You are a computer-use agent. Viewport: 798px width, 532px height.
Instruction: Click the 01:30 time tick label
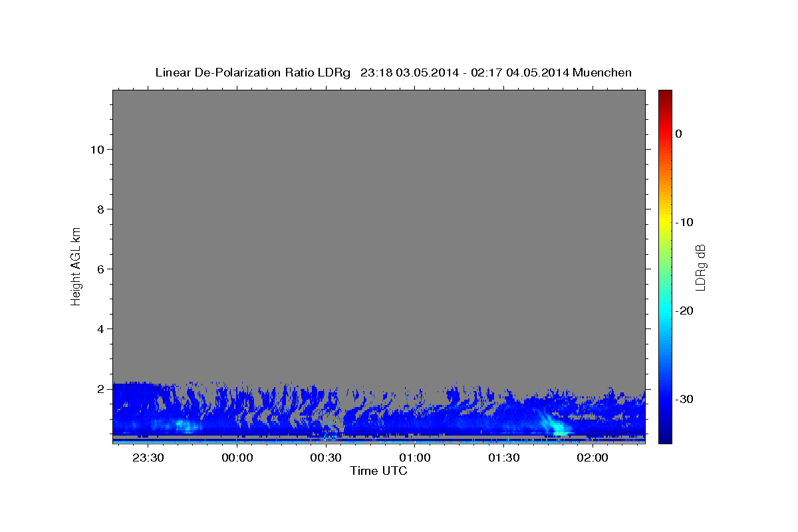pyautogui.click(x=503, y=458)
